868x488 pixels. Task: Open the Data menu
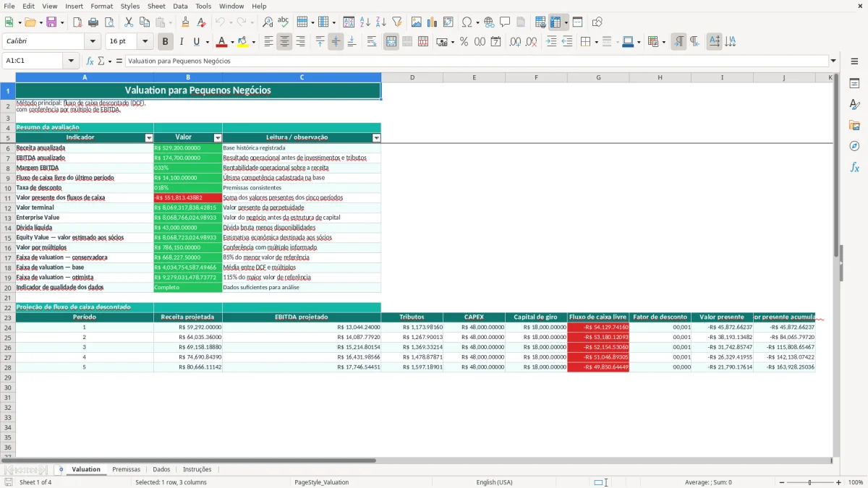pyautogui.click(x=180, y=6)
